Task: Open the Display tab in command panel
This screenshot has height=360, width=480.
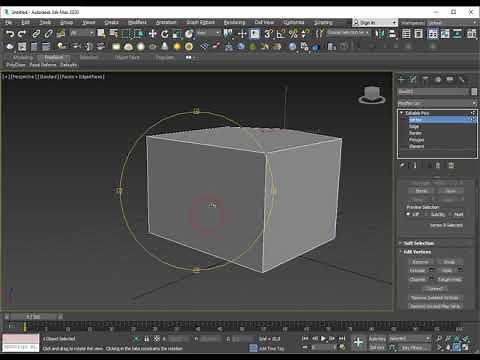Action: point(450,79)
